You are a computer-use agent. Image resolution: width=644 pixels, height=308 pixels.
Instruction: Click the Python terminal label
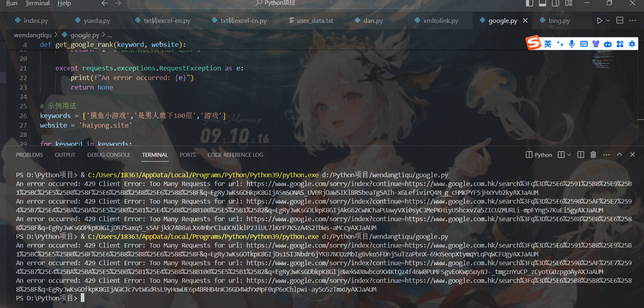[539, 155]
